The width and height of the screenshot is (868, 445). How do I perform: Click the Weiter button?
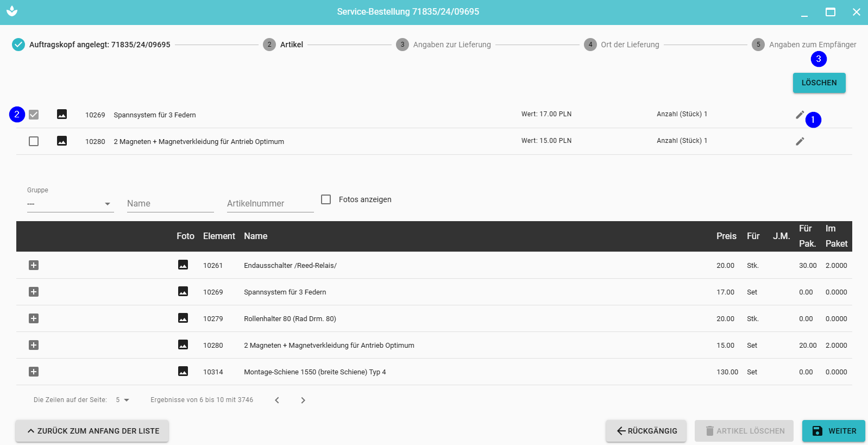coord(833,431)
